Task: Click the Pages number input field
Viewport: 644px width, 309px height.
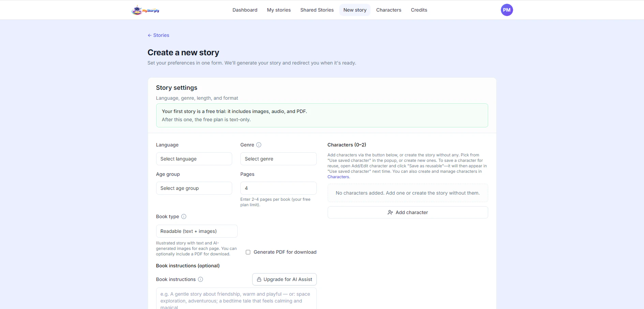Action: click(278, 188)
